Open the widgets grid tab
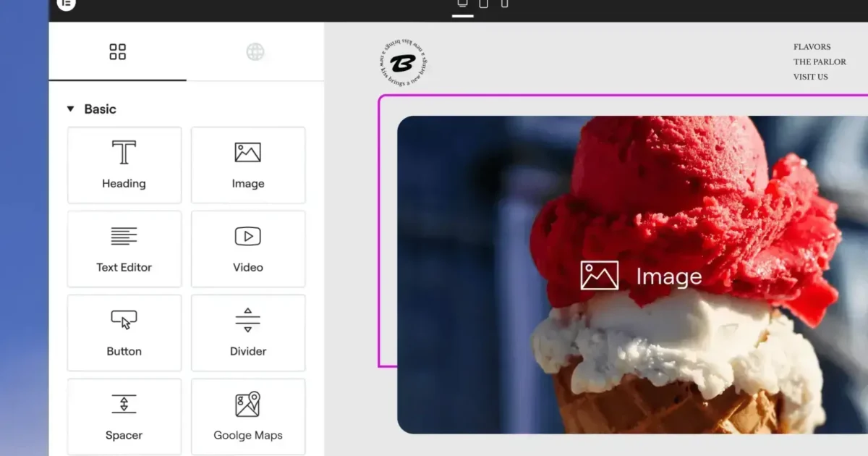 click(x=117, y=51)
